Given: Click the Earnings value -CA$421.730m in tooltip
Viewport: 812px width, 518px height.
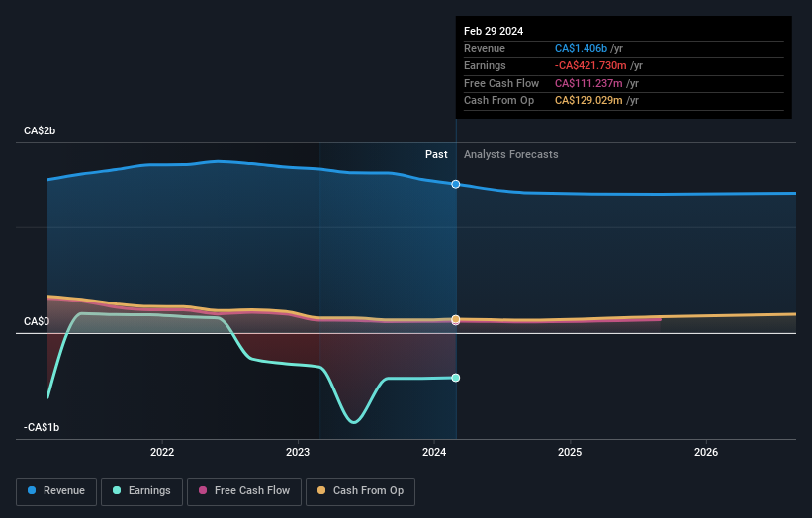Looking at the screenshot, I should (x=590, y=65).
